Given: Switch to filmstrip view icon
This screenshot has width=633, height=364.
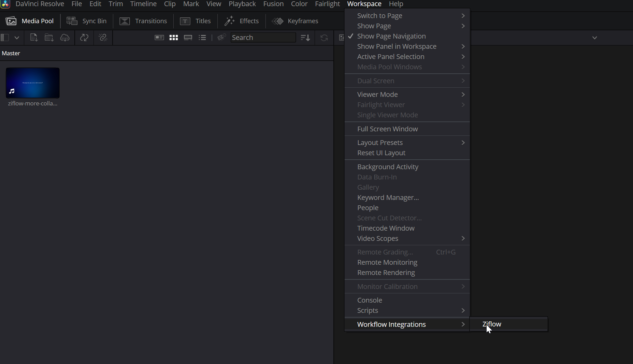Looking at the screenshot, I should point(188,38).
